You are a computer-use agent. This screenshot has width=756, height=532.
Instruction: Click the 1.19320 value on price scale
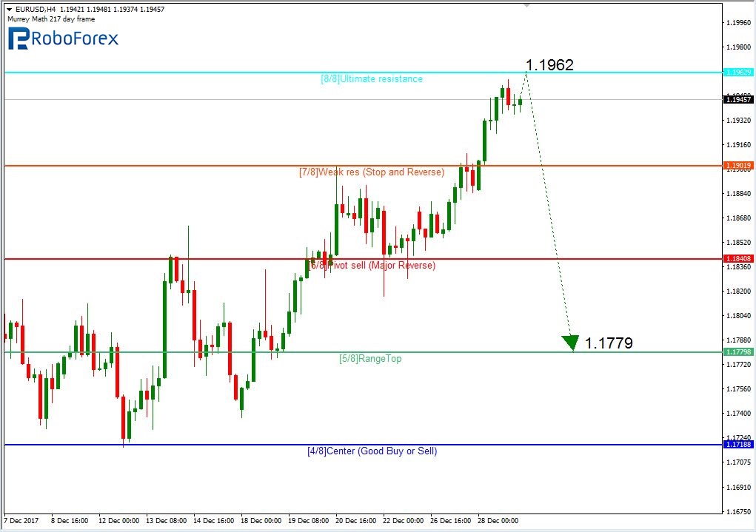tap(739, 121)
